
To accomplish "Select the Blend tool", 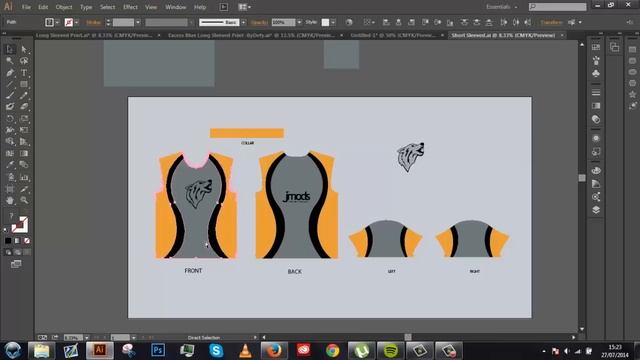I will click(x=24, y=165).
